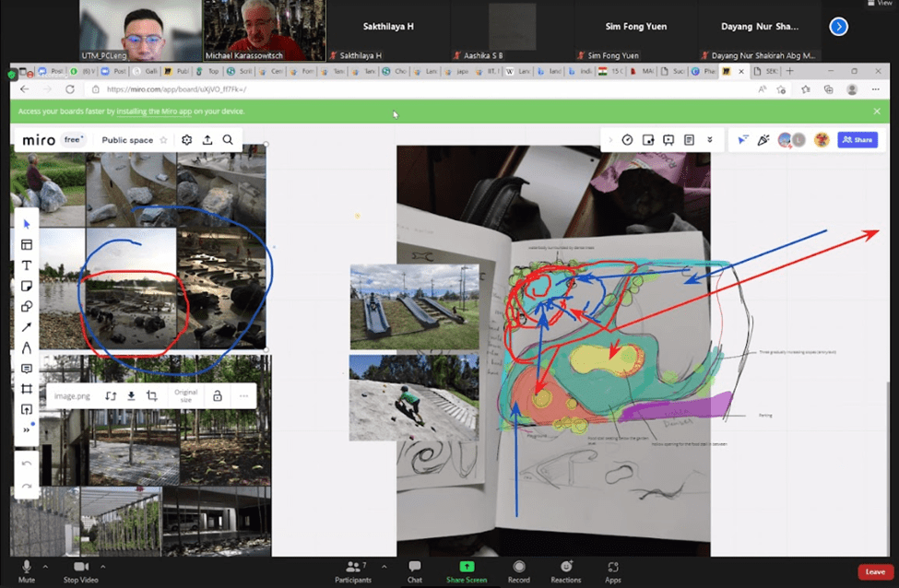This screenshot has height=588, width=899.
Task: Select the Frame tool
Action: [27, 389]
